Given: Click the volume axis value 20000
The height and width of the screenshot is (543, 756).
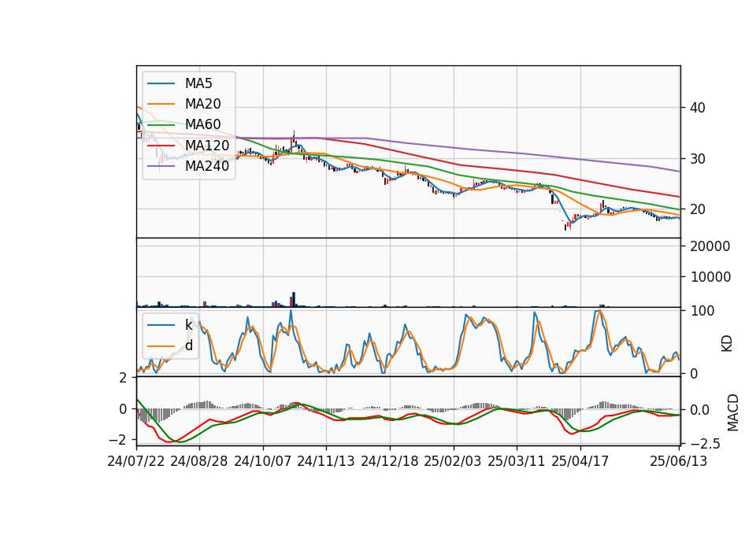Looking at the screenshot, I should tap(710, 246).
